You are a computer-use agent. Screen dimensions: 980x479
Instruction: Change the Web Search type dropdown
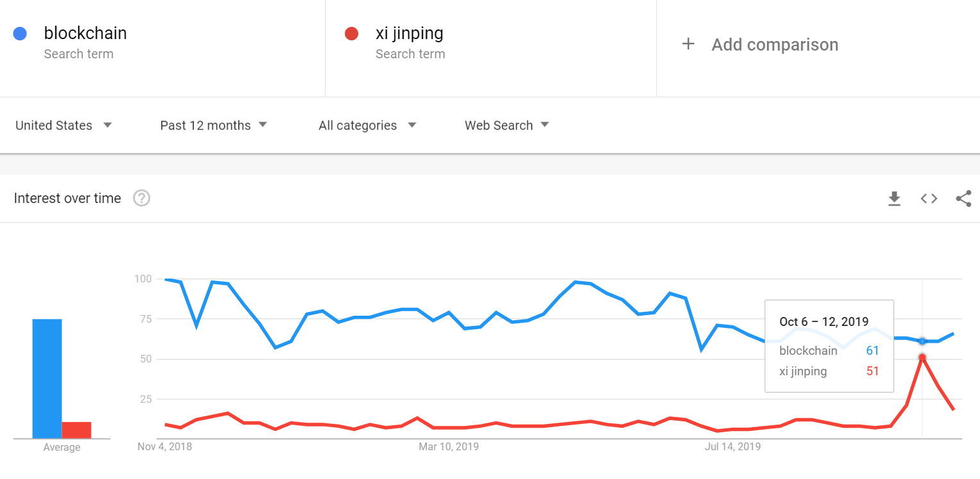(507, 126)
